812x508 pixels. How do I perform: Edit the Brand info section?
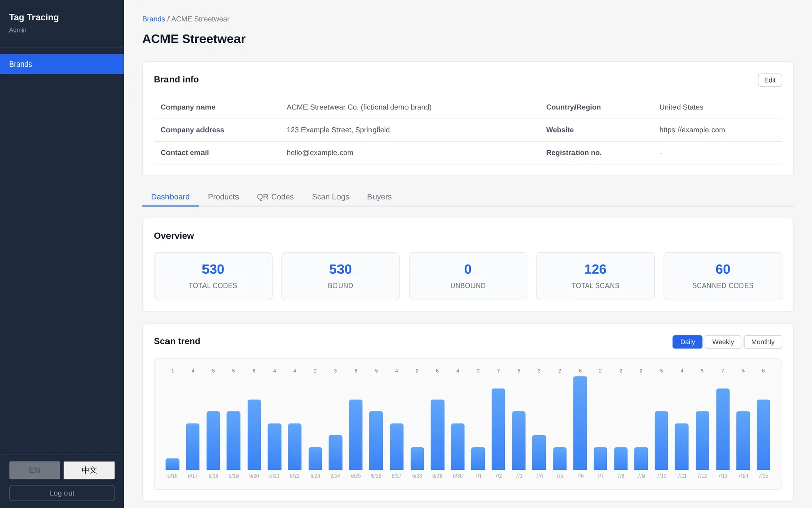click(x=769, y=80)
